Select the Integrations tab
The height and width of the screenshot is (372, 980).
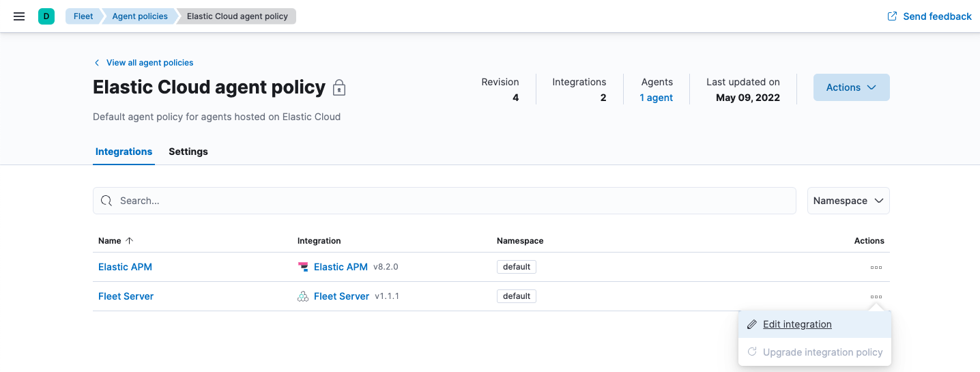click(124, 152)
